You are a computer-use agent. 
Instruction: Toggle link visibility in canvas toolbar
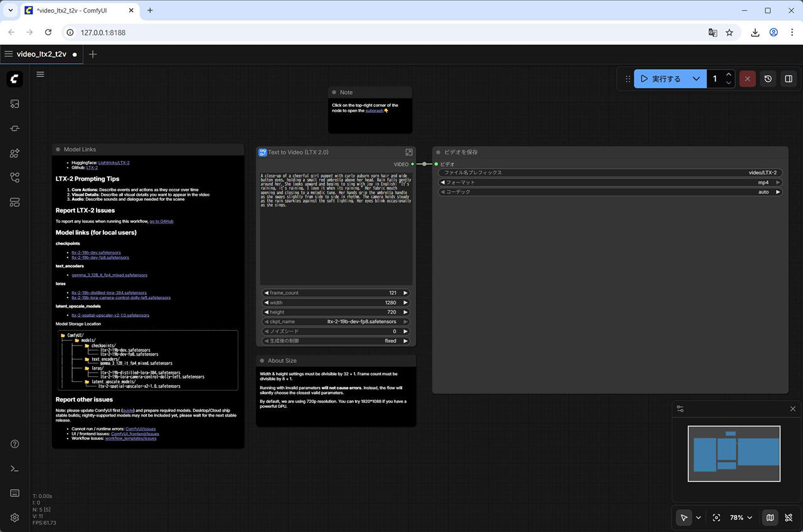790,518
